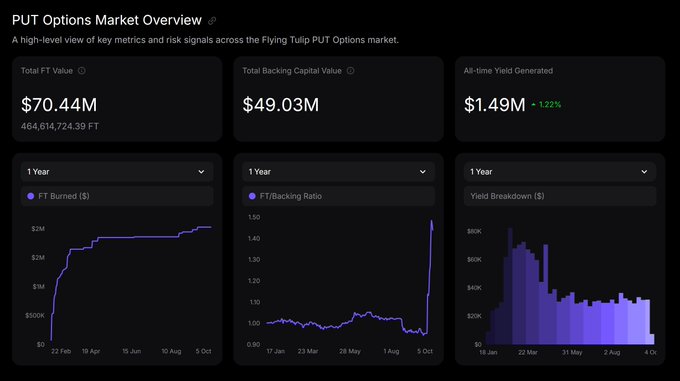
Task: Click the Yield Breakdown ($) label
Action: (507, 196)
